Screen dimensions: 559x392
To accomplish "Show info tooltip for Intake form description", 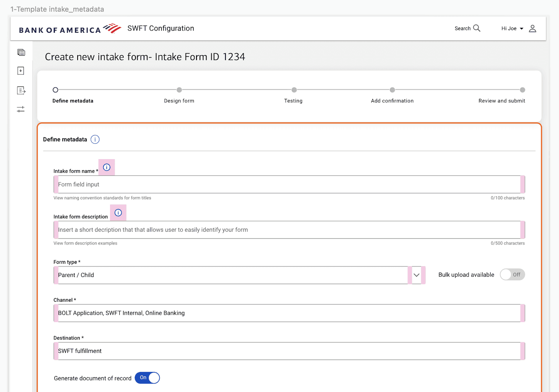I will click(x=118, y=213).
